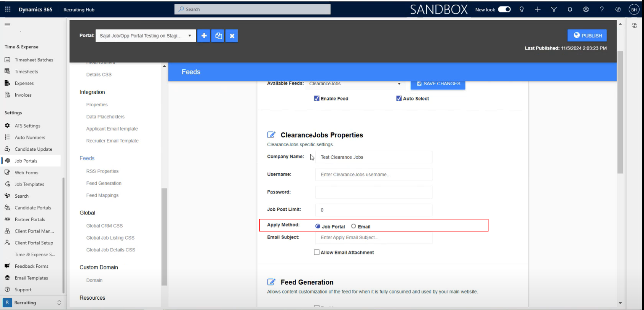
Task: Click the main page vertical scrollbar
Action: click(x=620, y=112)
